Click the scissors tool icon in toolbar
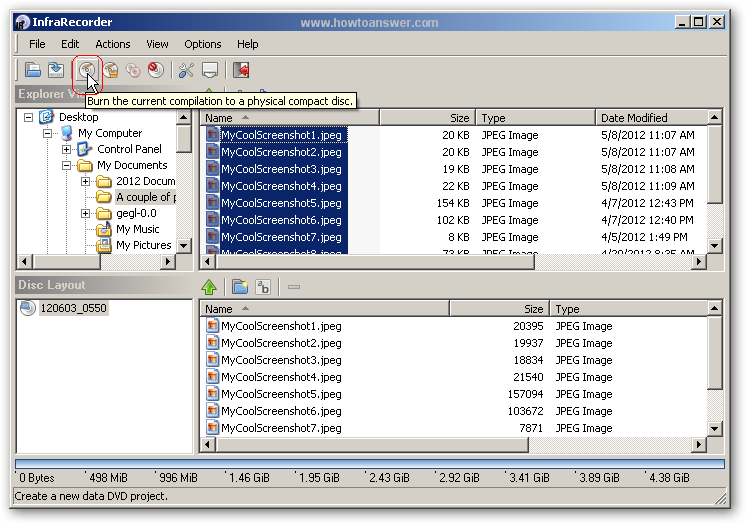Viewport: 746px width, 524px height. click(x=186, y=70)
